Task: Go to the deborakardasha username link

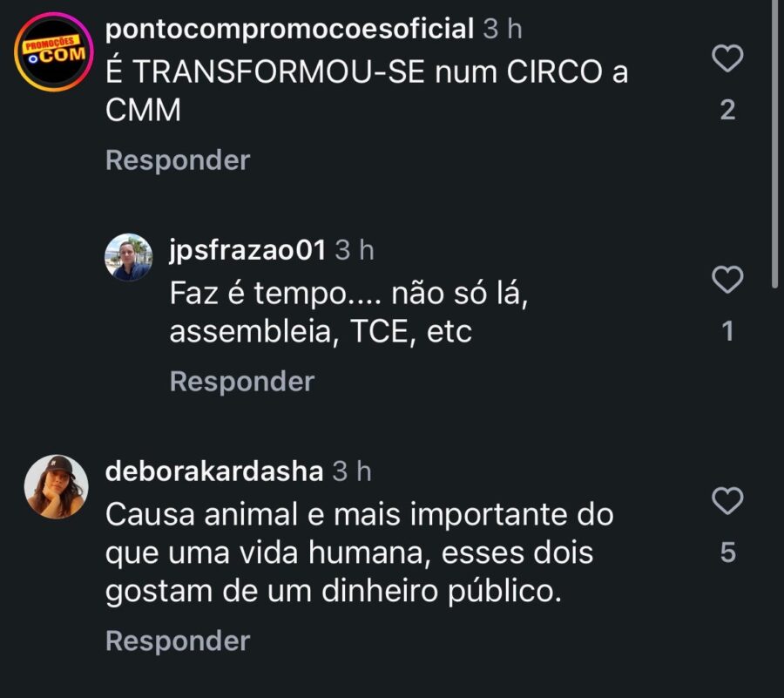Action: (214, 471)
